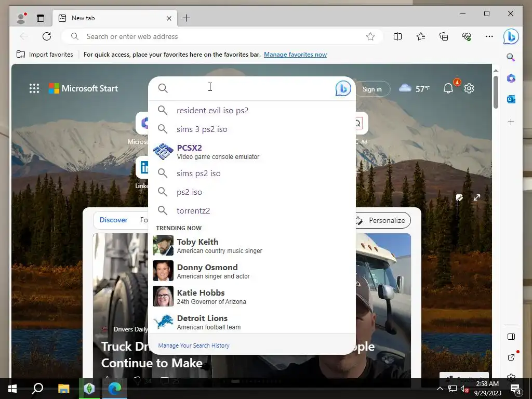
Task: Click the Personalize button
Action: point(382,220)
